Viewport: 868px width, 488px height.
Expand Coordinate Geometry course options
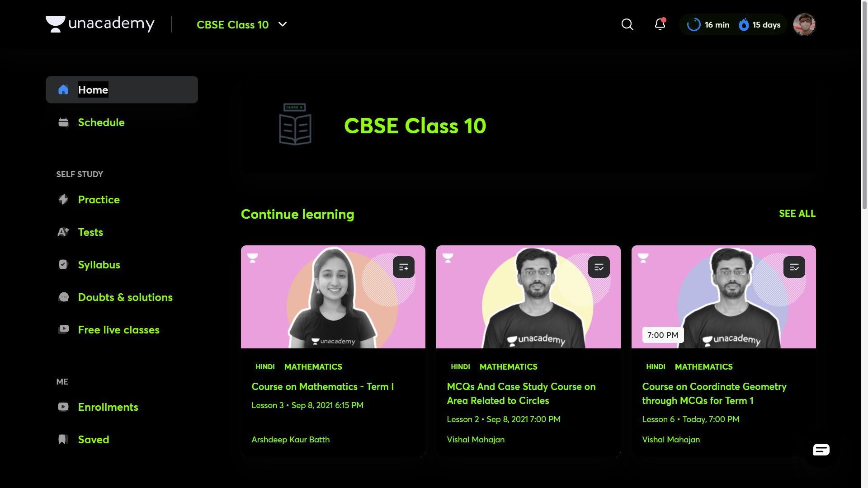point(793,267)
